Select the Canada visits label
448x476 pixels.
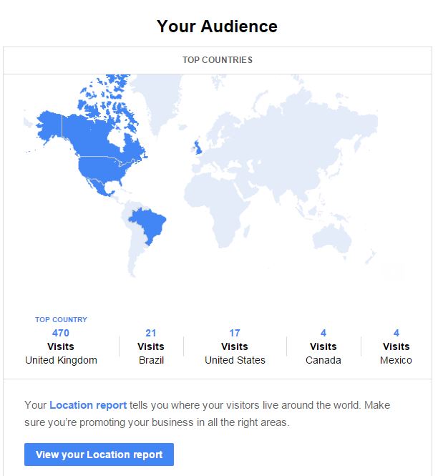(323, 360)
